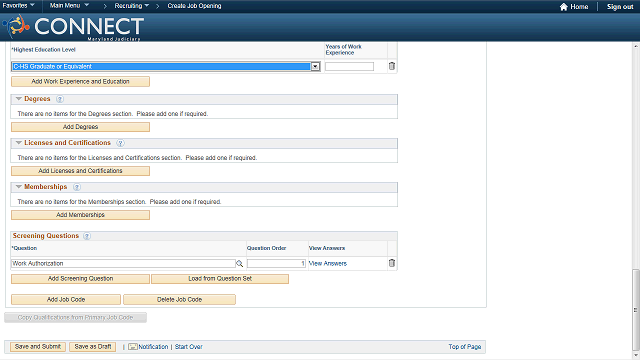
Task: Click Start Over link
Action: (189, 347)
